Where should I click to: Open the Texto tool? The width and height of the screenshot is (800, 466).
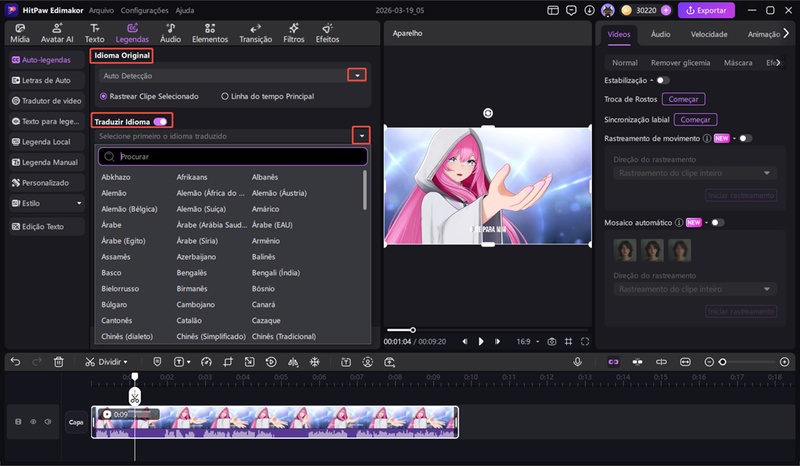(94, 33)
